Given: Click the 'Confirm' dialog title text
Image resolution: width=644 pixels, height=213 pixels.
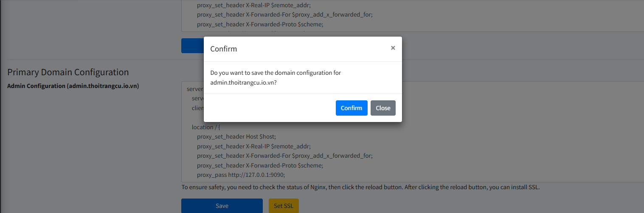Looking at the screenshot, I should (x=224, y=49).
